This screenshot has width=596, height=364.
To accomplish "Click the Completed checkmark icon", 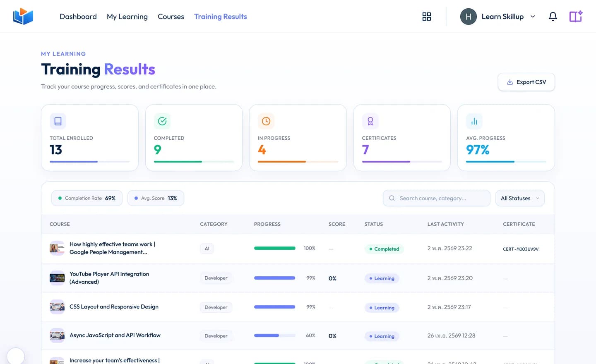I will point(162,121).
